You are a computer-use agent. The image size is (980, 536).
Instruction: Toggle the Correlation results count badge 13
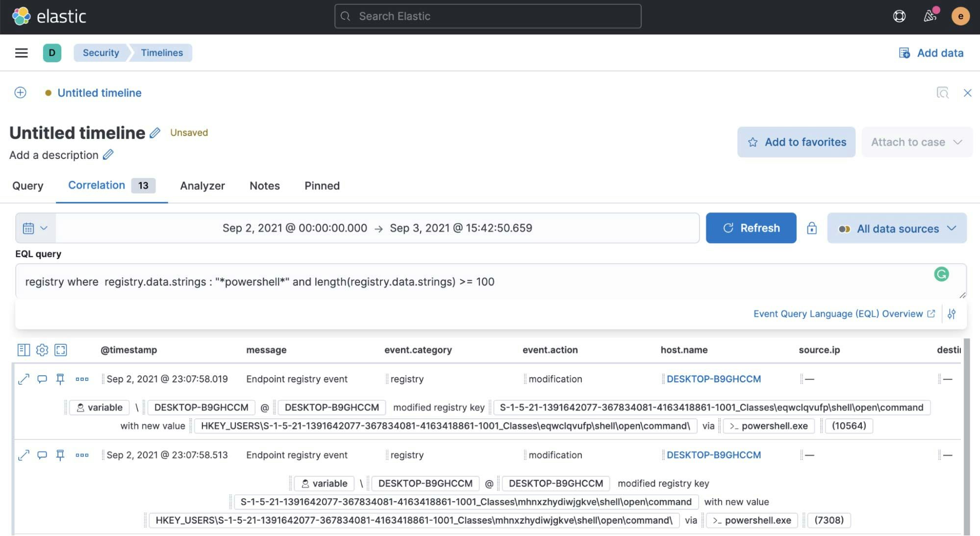[142, 185]
